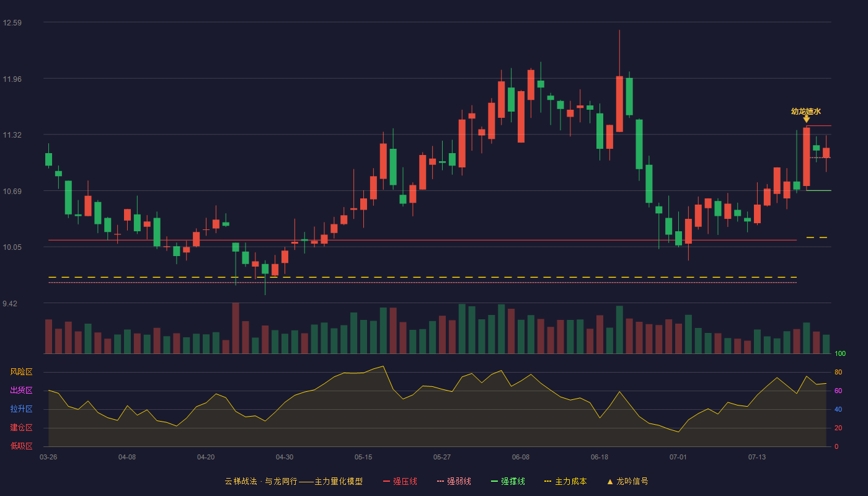The width and height of the screenshot is (868, 496).
Task: Toggle the 龙吟信号 legend entry
Action: click(x=627, y=481)
